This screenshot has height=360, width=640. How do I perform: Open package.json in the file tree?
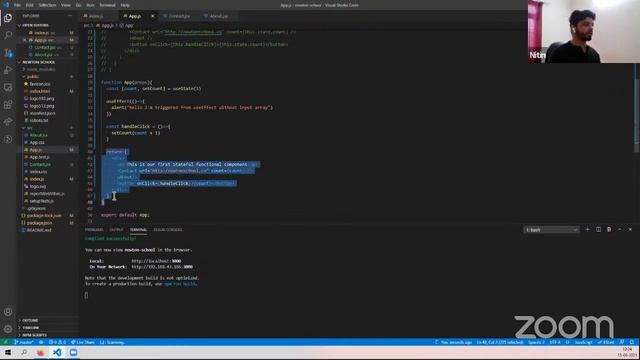point(39,223)
